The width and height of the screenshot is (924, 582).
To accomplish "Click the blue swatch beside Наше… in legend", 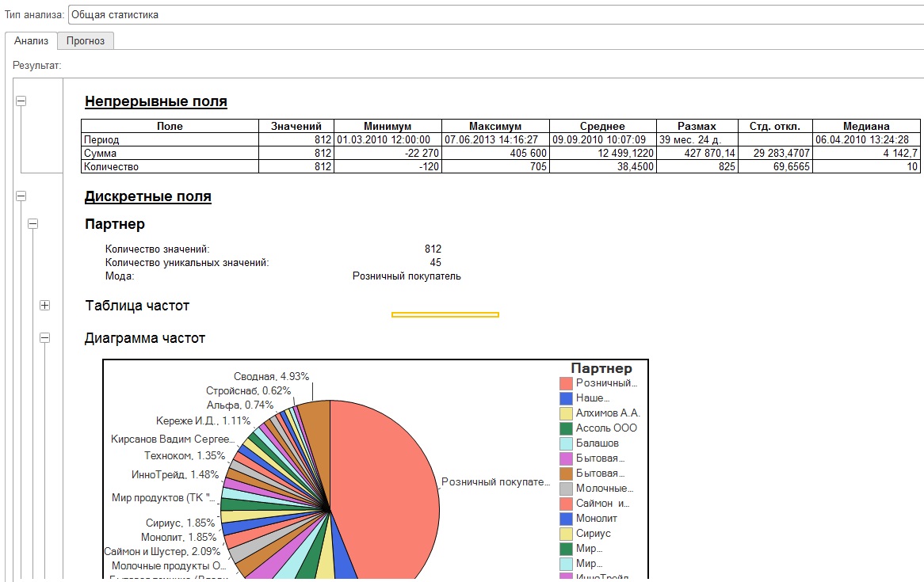I will 566,398.
